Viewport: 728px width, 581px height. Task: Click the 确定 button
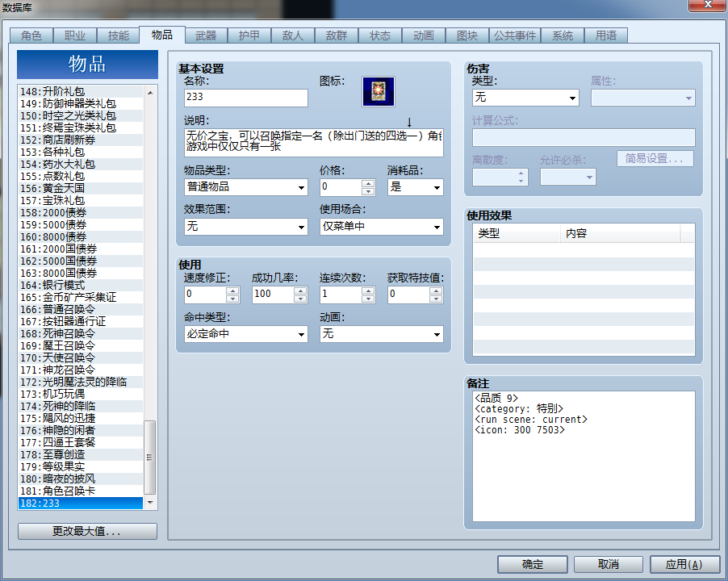click(532, 564)
